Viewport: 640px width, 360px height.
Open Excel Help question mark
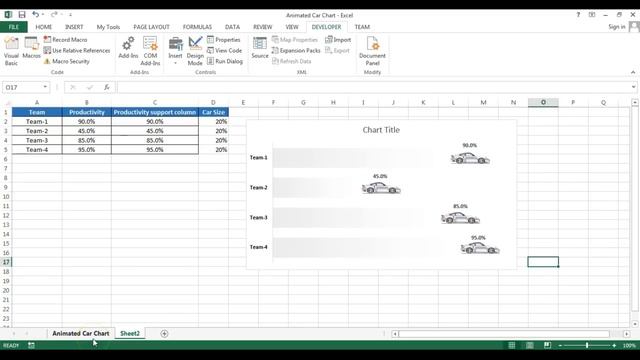click(578, 15)
